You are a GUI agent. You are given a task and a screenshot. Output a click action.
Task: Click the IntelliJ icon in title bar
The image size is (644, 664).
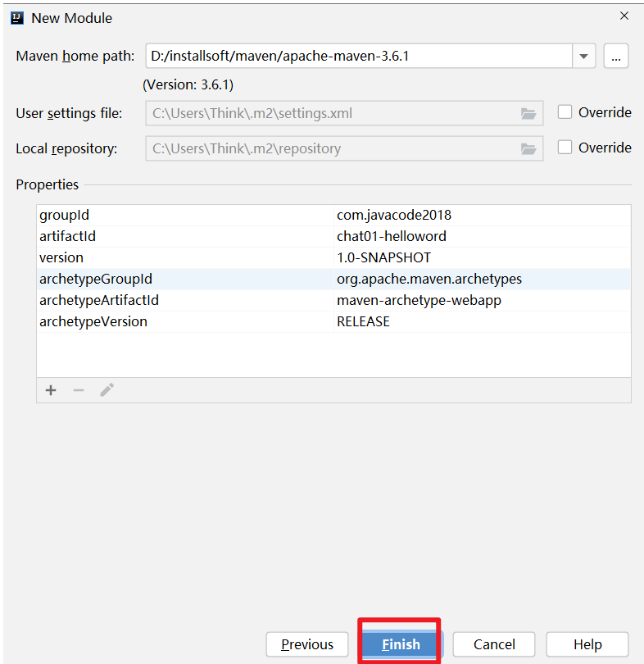[x=16, y=17]
